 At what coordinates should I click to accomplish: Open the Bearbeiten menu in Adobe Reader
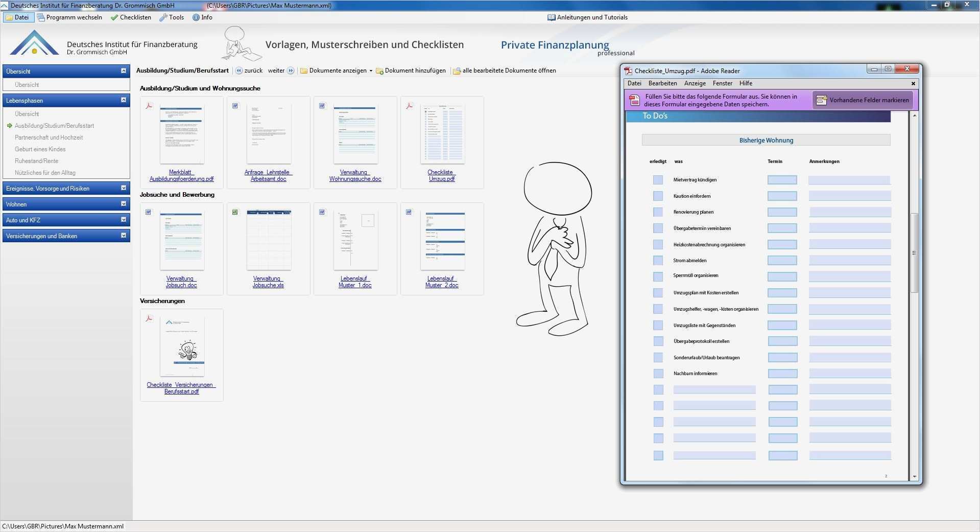pos(662,83)
